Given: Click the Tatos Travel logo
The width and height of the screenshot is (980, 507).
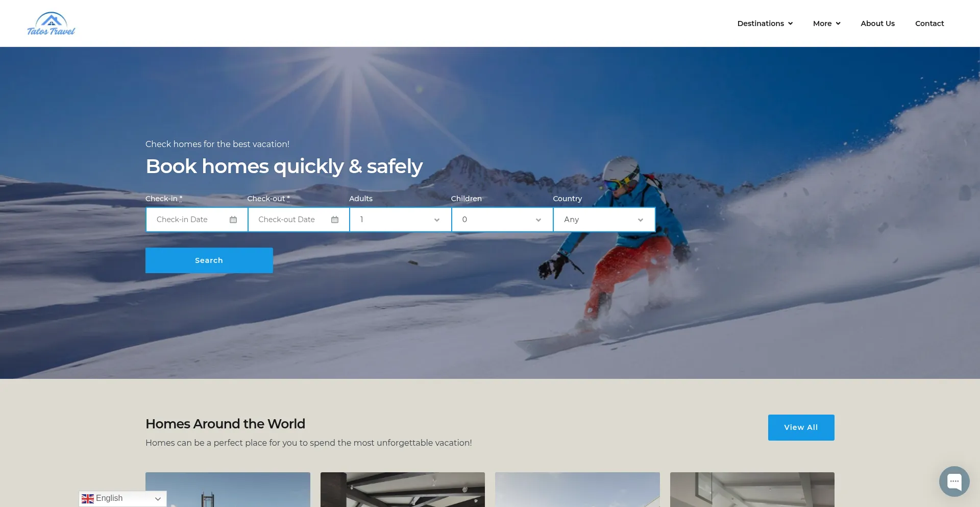Looking at the screenshot, I should (x=51, y=23).
